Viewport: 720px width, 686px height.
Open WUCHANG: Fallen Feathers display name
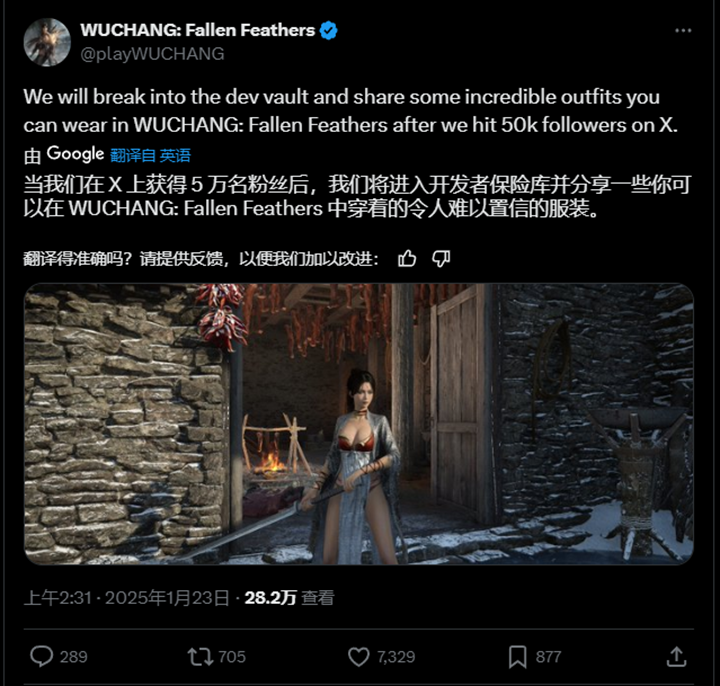[x=197, y=30]
